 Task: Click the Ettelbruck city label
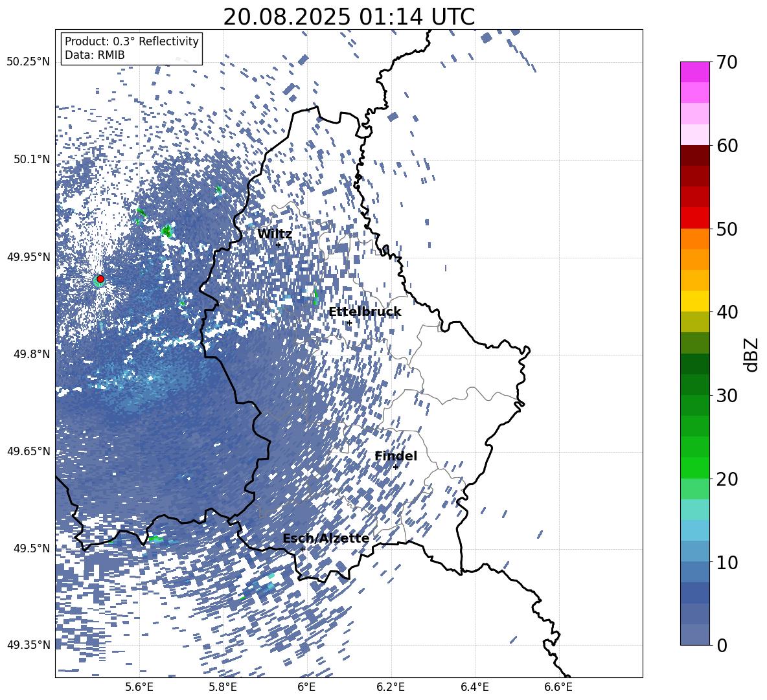pyautogui.click(x=365, y=312)
